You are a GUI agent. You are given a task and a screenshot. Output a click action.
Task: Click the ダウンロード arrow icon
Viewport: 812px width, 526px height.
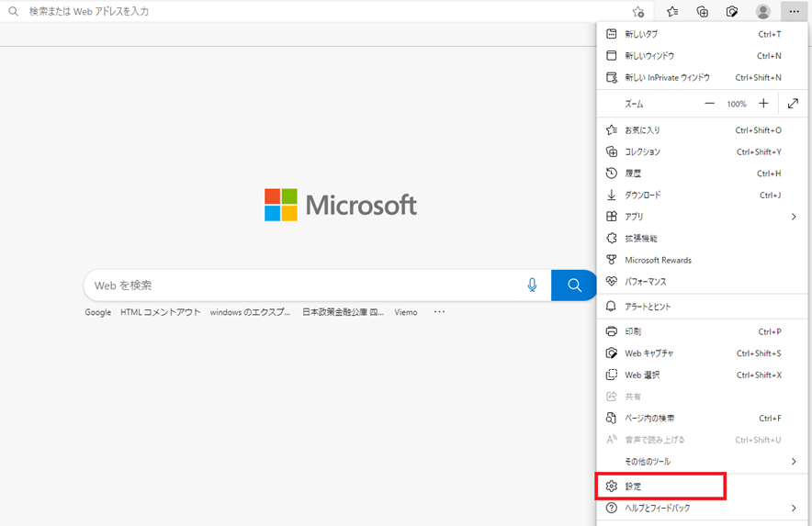click(x=612, y=196)
